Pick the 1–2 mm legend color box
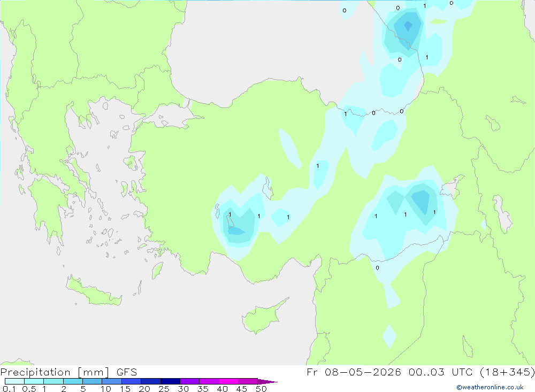Image resolution: width=535 pixels, height=392 pixels. tap(53, 381)
